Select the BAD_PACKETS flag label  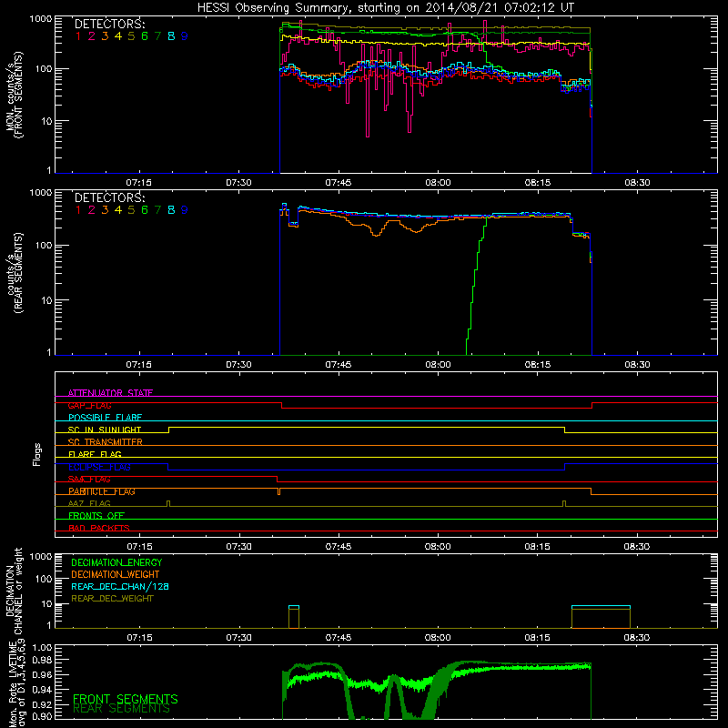tap(99, 528)
